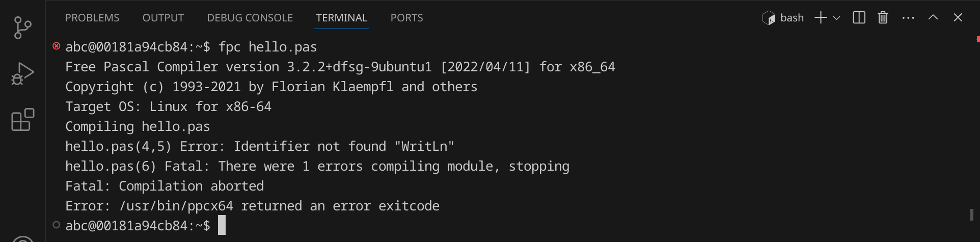Select the TERMINAL tab
The image size is (980, 242).
pyautogui.click(x=341, y=18)
